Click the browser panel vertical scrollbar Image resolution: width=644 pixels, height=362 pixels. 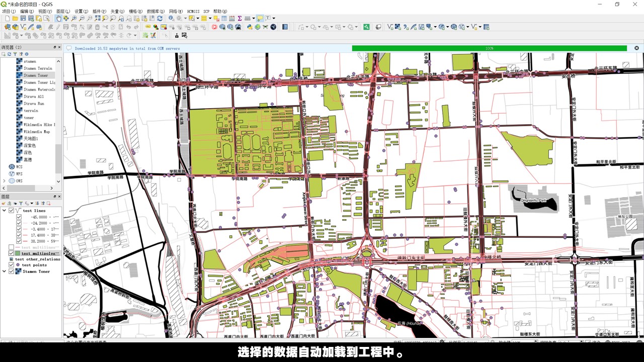[58, 158]
